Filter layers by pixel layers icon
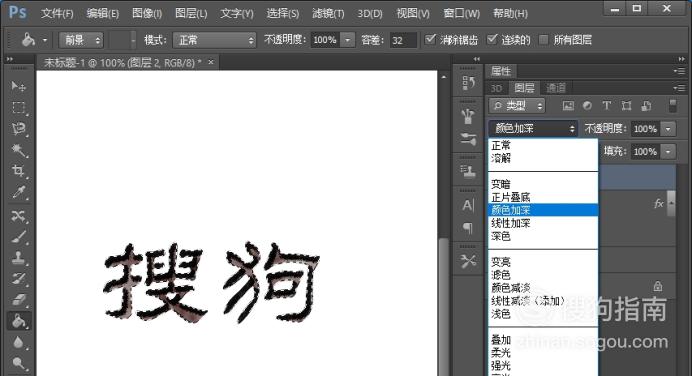This screenshot has height=376, width=692. click(568, 106)
